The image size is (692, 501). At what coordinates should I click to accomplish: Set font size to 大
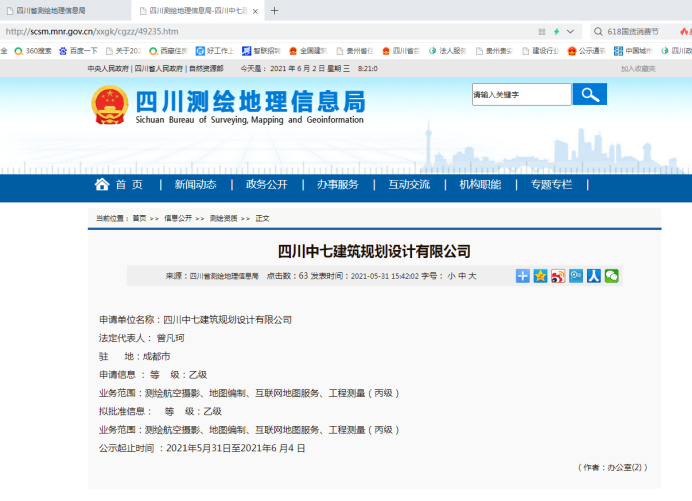point(472,276)
